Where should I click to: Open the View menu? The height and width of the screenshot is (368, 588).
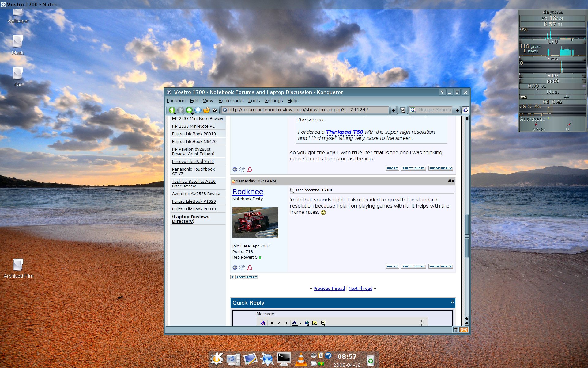[208, 101]
